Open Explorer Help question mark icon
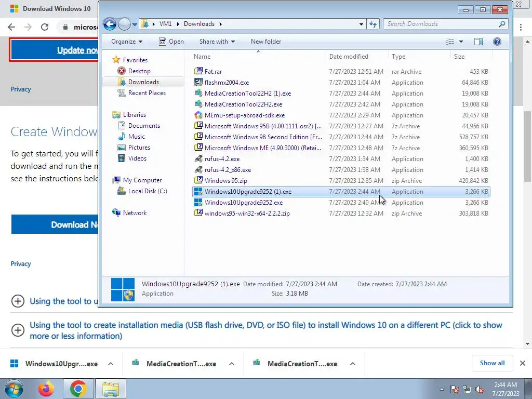532x399 pixels. pos(497,42)
